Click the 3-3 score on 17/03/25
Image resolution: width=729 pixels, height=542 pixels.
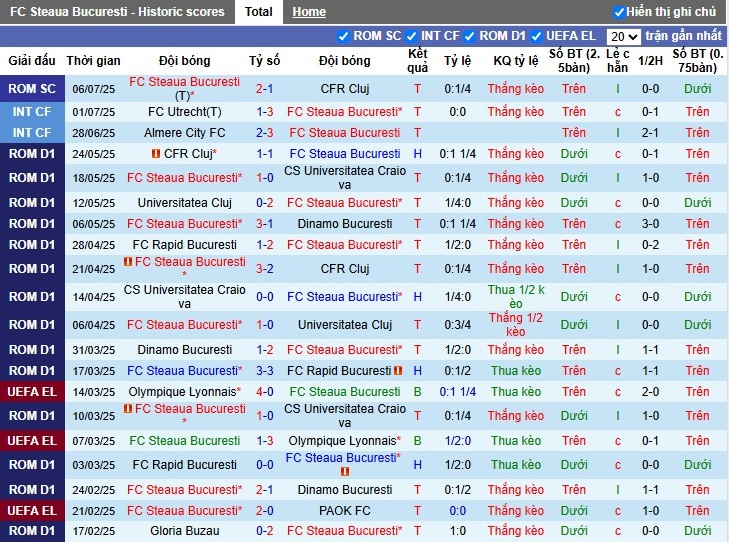(265, 370)
